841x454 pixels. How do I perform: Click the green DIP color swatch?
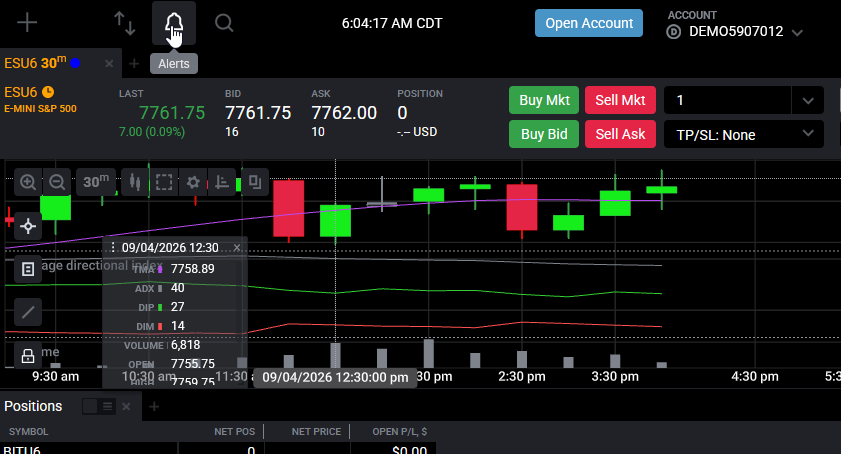(x=160, y=307)
